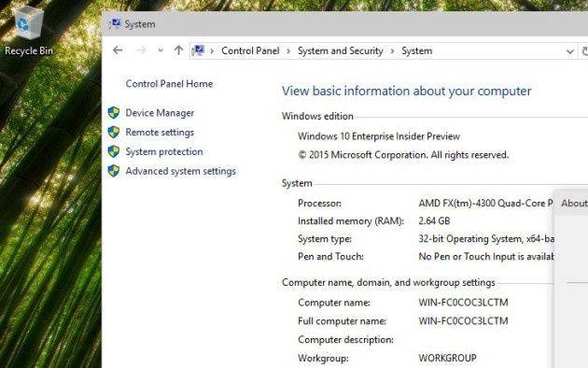Click 'No Pen or Touch Input' value
Viewport: 588px width, 368px height.
pos(486,257)
